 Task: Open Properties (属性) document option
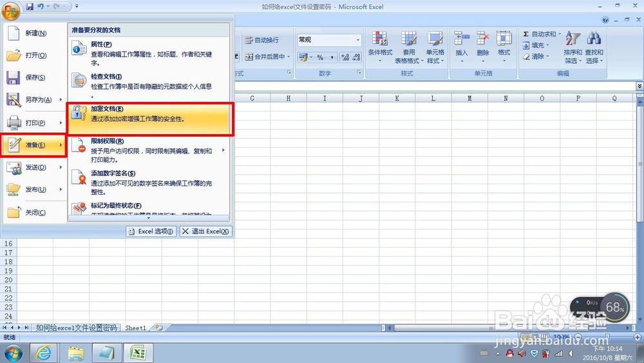click(149, 53)
